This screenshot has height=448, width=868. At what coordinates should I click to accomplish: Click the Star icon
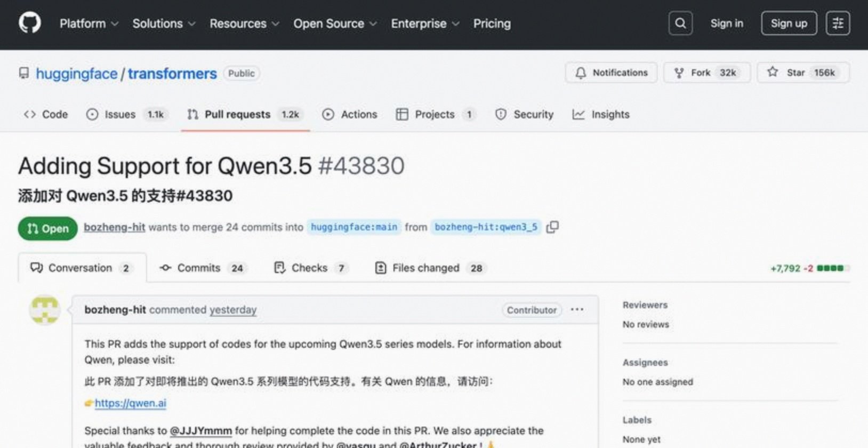pos(773,72)
